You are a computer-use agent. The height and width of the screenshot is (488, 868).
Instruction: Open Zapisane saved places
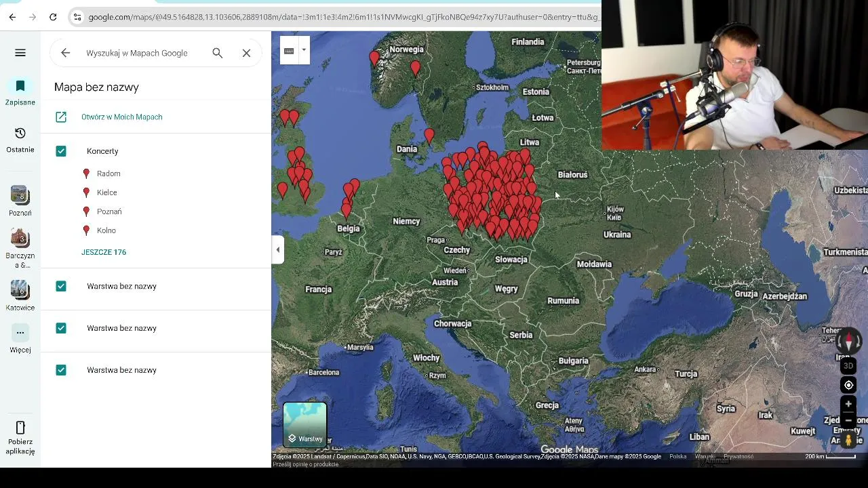click(20, 92)
